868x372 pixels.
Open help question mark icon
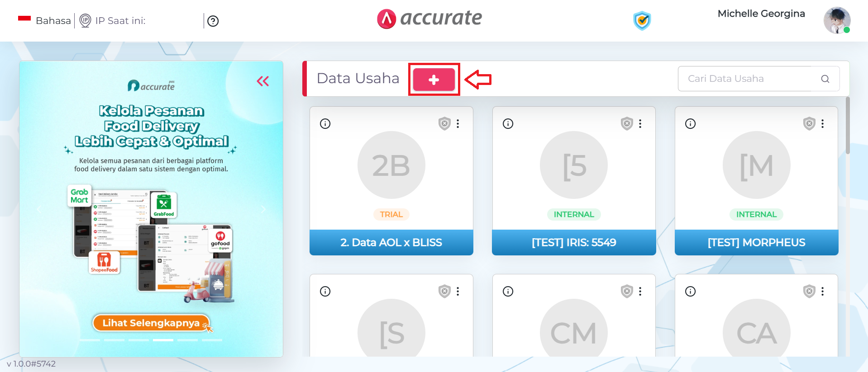213,21
